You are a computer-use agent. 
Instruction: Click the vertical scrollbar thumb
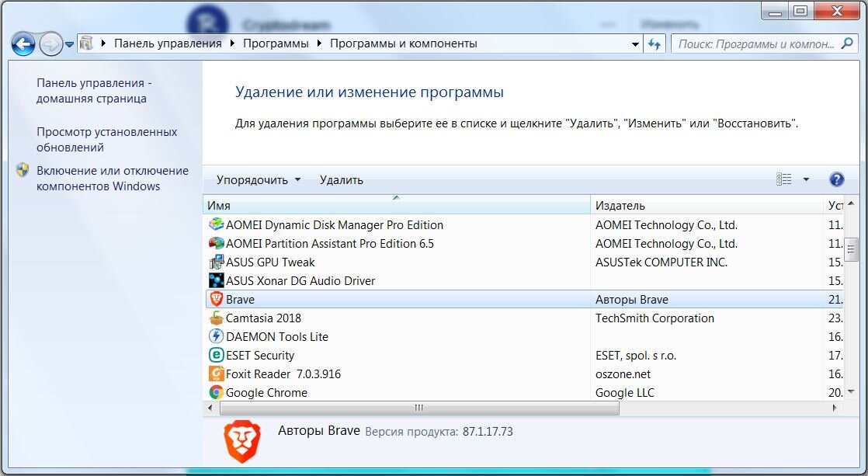click(851, 249)
